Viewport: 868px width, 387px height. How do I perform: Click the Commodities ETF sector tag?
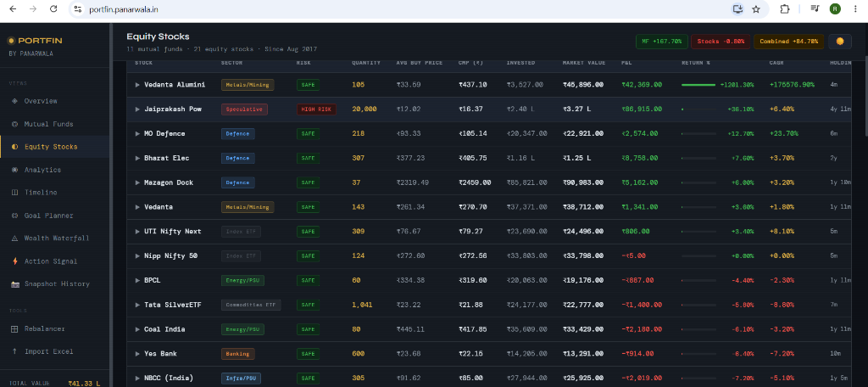coord(251,305)
